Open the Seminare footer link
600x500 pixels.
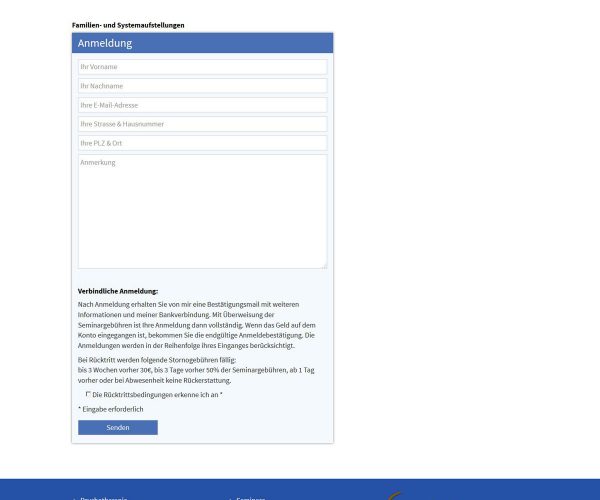pyautogui.click(x=250, y=497)
